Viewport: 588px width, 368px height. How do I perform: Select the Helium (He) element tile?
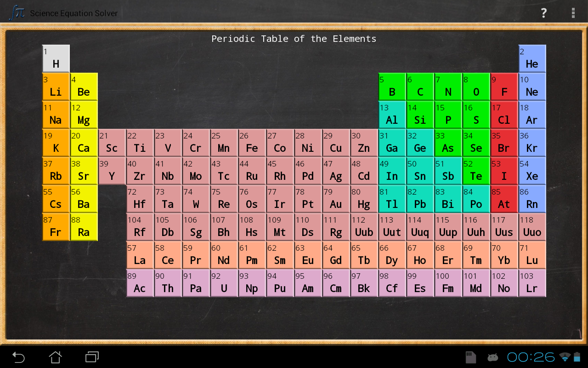point(532,58)
